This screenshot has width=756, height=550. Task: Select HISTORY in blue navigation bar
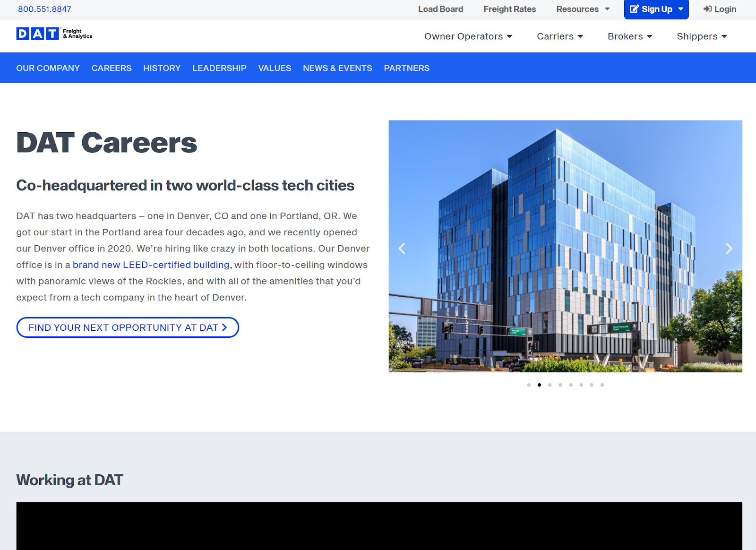point(162,68)
